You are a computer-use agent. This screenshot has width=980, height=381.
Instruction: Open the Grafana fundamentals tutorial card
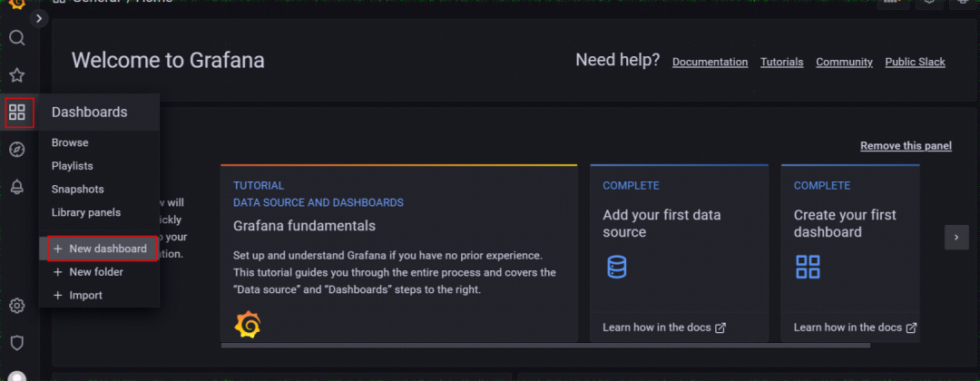[x=398, y=253]
